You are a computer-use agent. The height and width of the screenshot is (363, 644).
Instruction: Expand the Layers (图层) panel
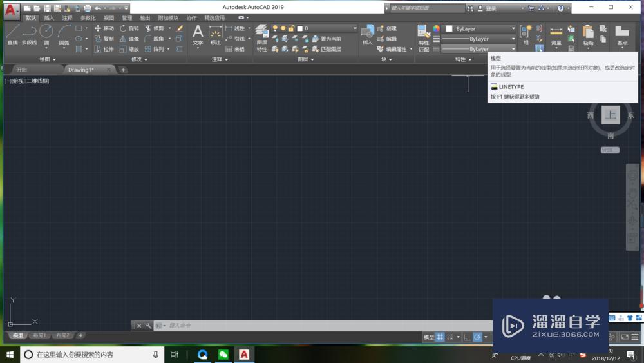click(305, 59)
